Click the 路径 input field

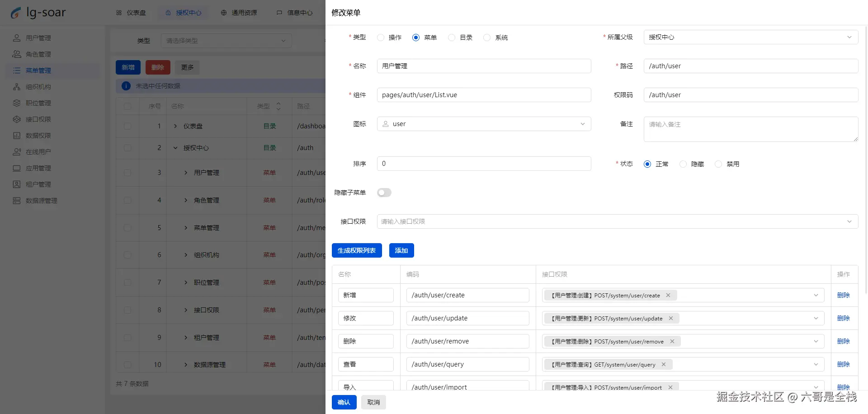click(751, 66)
